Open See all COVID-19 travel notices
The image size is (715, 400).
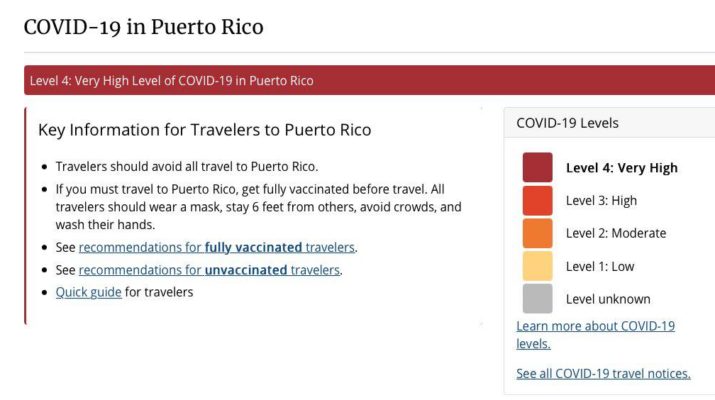click(x=603, y=374)
